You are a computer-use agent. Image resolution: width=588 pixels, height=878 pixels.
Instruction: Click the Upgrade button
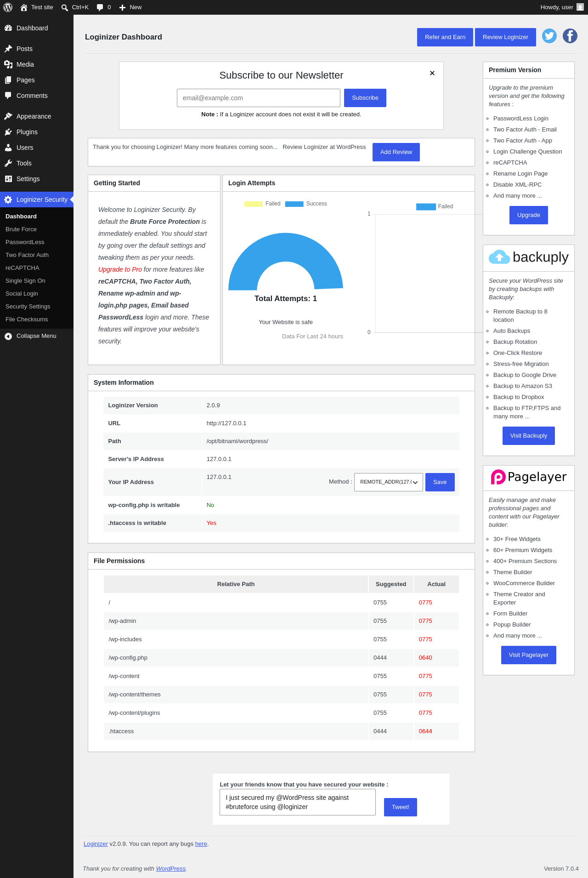[529, 215]
